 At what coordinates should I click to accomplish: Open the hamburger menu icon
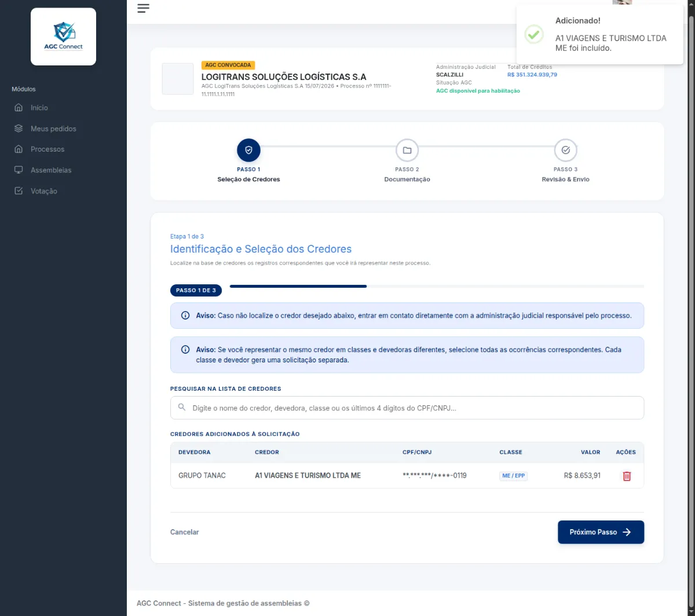coord(143,8)
